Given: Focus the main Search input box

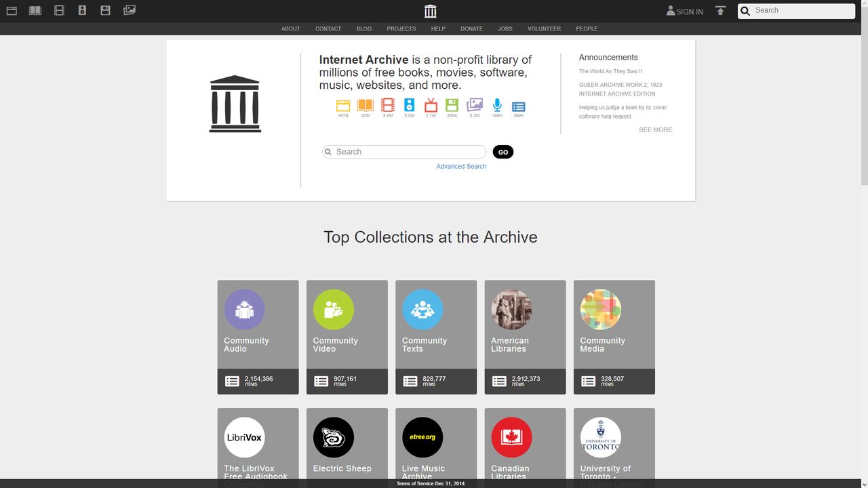Looking at the screenshot, I should (x=404, y=152).
